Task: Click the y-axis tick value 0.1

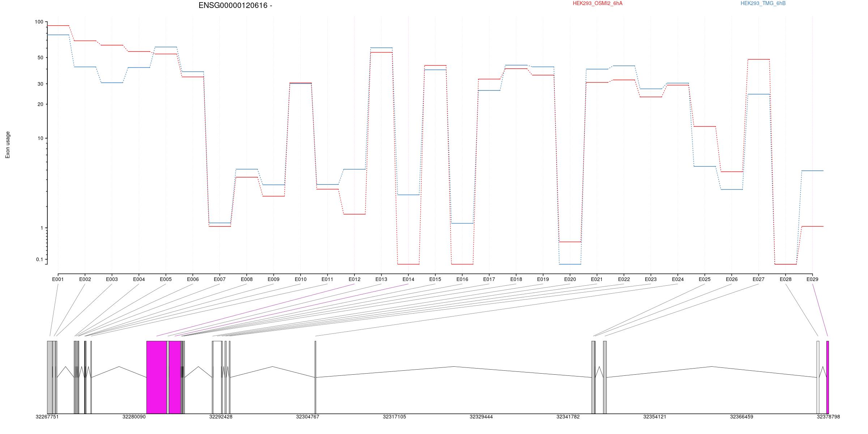Action: (39, 259)
